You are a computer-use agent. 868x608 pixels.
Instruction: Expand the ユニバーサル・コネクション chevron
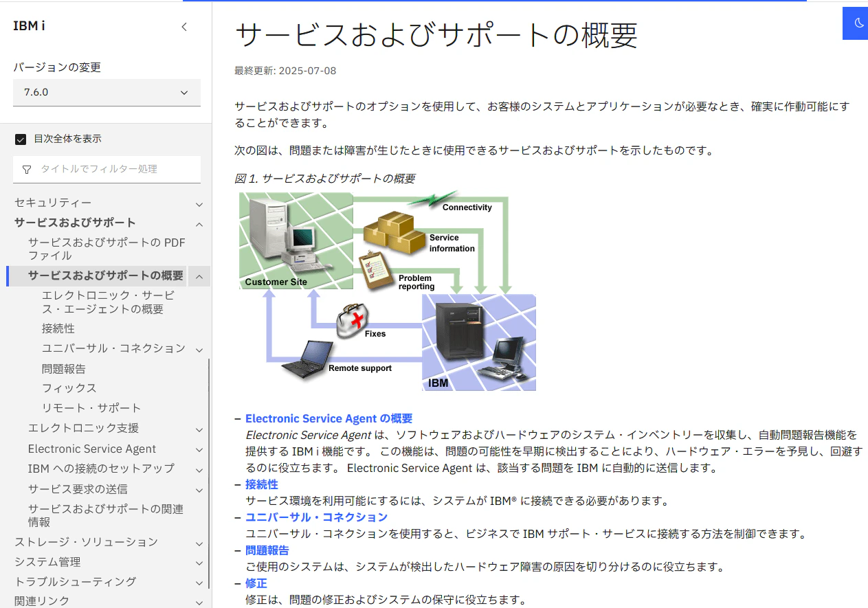point(199,350)
